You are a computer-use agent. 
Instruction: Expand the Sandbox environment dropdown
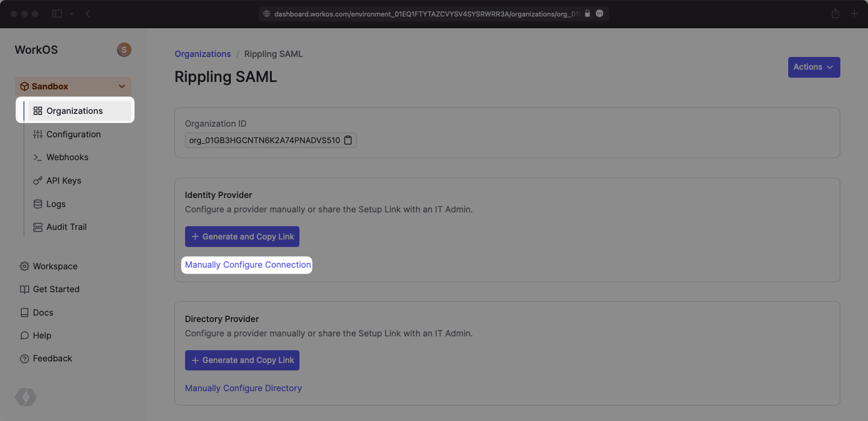click(122, 87)
